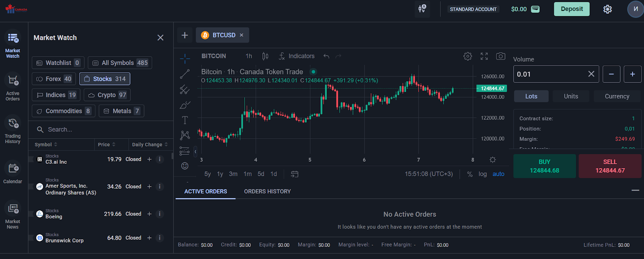The width and height of the screenshot is (644, 259).
Task: Click the Search symbols input field
Action: (x=105, y=129)
